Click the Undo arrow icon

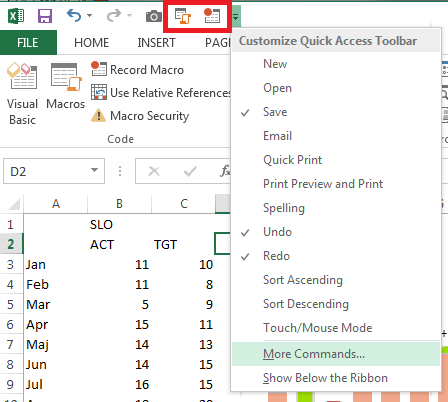tap(74, 15)
